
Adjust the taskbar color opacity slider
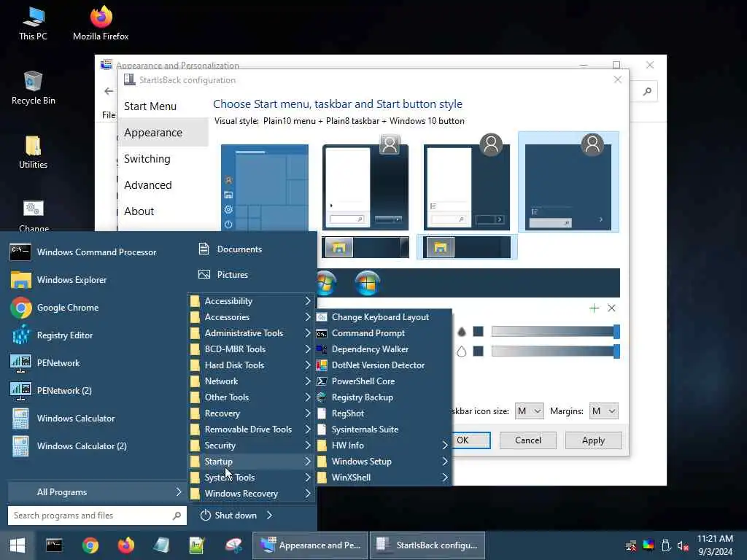coord(555,351)
